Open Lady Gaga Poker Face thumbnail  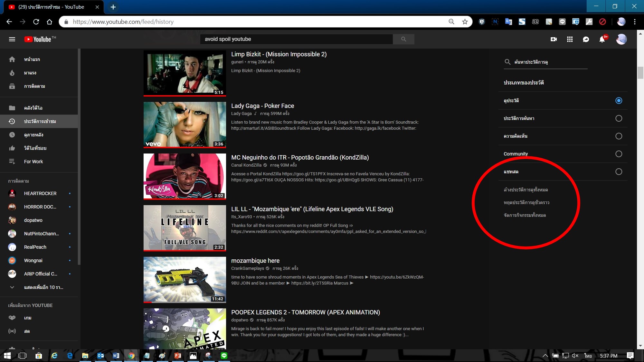pyautogui.click(x=185, y=125)
